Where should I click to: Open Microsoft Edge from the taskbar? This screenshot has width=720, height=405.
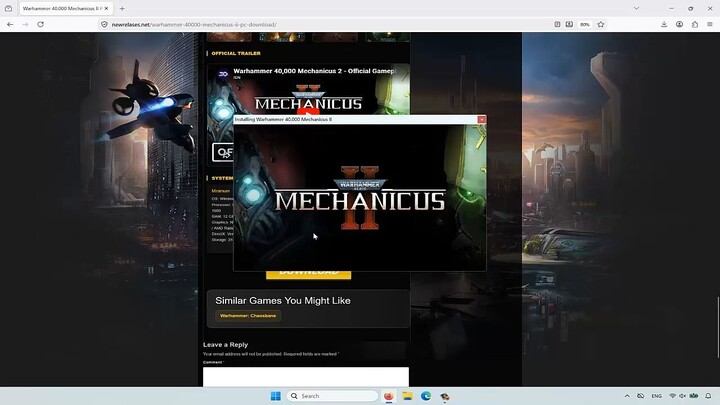426,396
